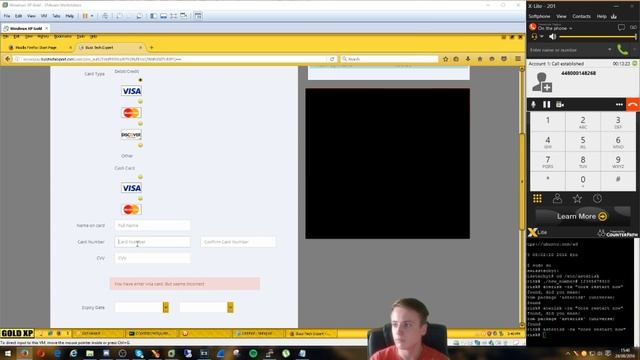Open Firefox downloads arrow icon
640x360 pixels.
[x=468, y=59]
